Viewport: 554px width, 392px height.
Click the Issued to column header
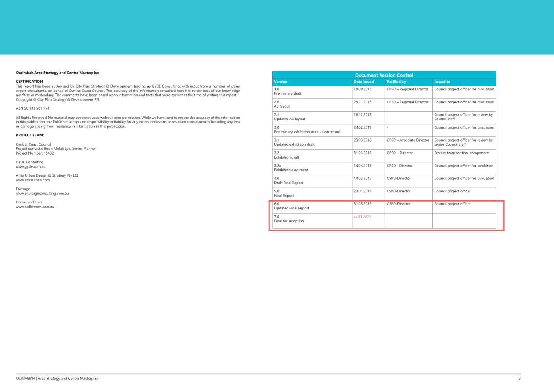click(442, 82)
